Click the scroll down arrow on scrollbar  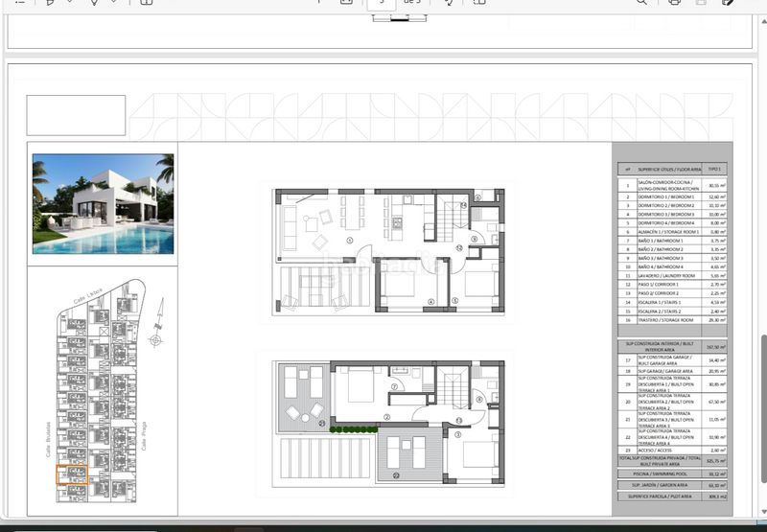tap(763, 512)
